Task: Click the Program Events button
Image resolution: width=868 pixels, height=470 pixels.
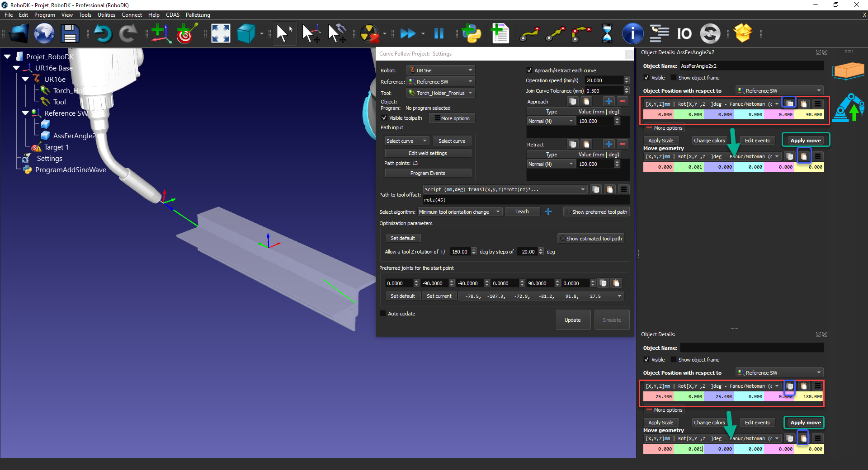Action: tap(428, 173)
